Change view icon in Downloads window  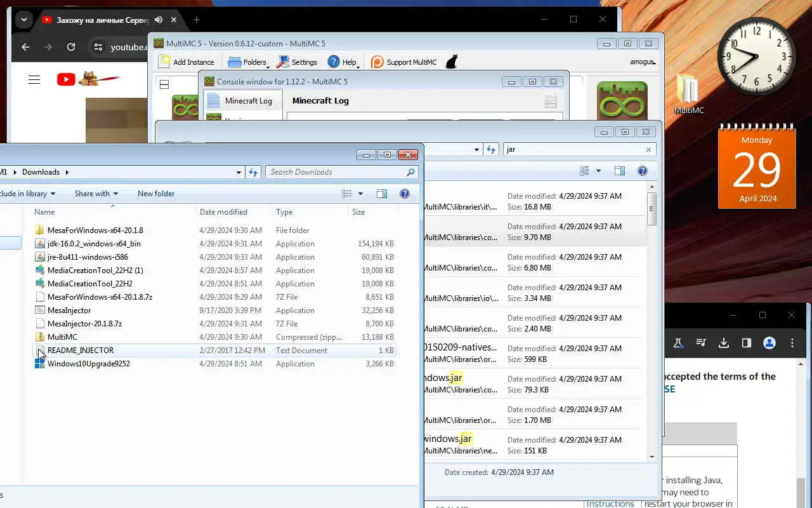347,194
